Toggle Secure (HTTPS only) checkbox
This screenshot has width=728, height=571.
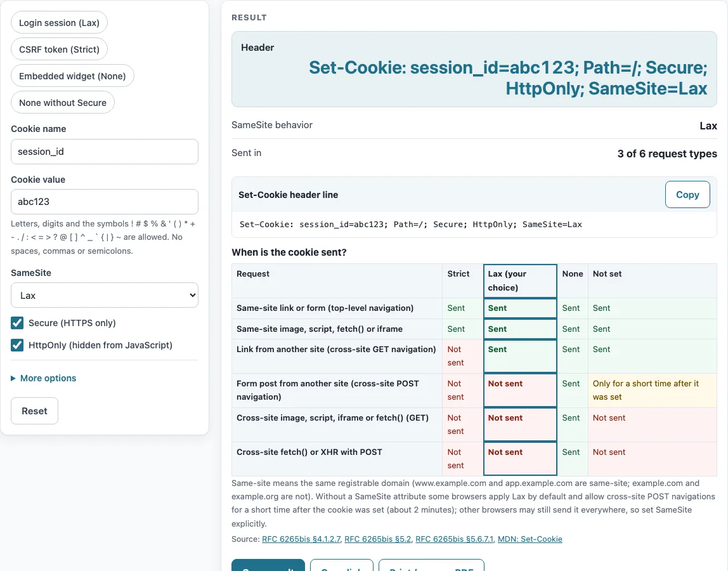(x=17, y=323)
